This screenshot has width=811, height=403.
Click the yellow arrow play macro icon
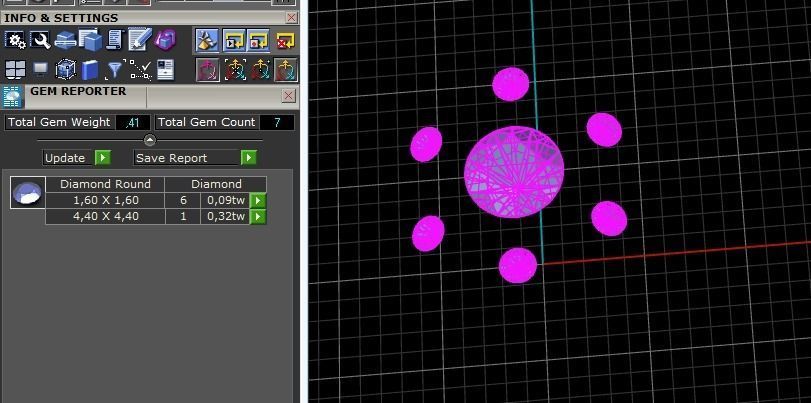pos(234,41)
